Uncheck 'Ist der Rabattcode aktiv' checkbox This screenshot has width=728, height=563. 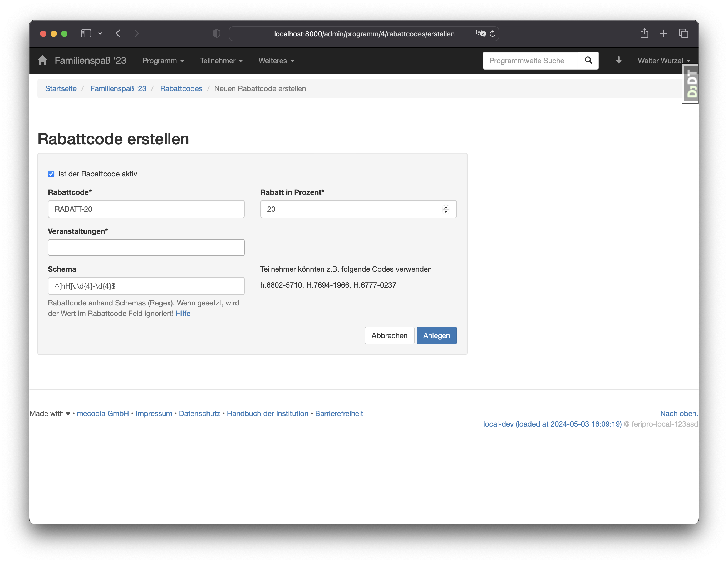click(x=51, y=174)
